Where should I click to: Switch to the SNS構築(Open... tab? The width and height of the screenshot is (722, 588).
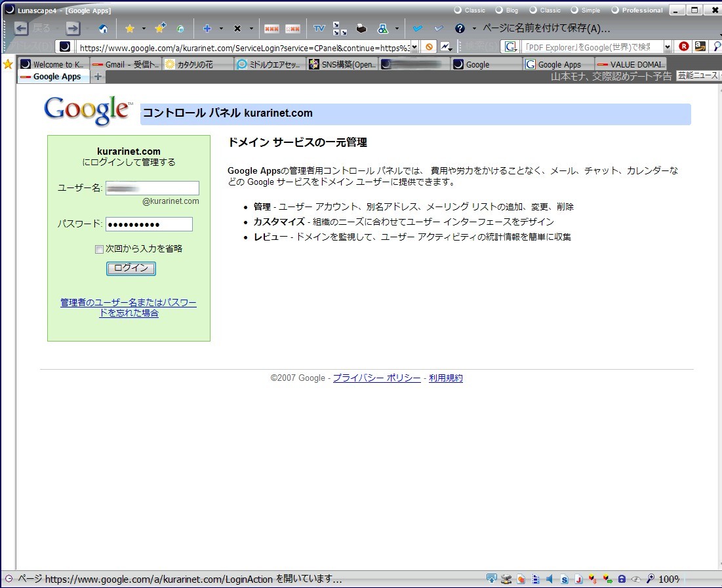tap(342, 64)
